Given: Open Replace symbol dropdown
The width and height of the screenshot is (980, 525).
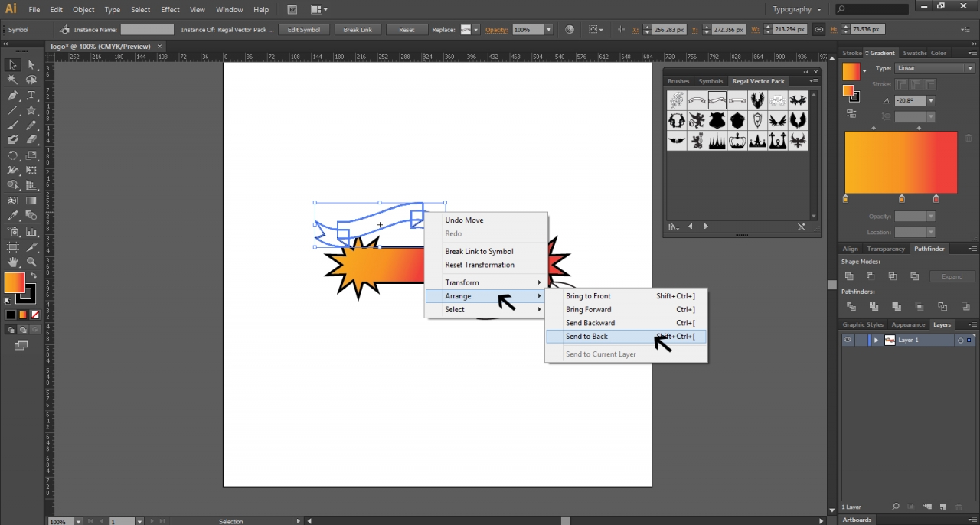Looking at the screenshot, I should [475, 30].
